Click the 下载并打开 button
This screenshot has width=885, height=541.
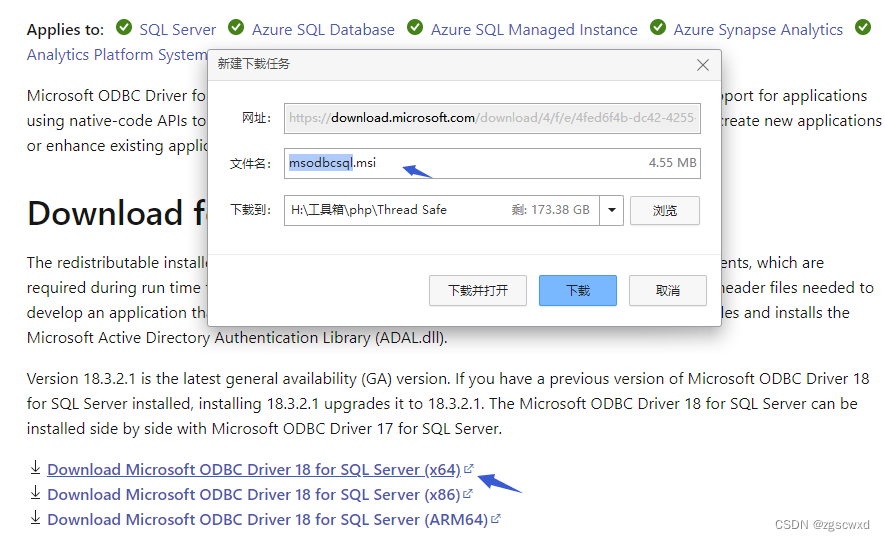pos(477,291)
